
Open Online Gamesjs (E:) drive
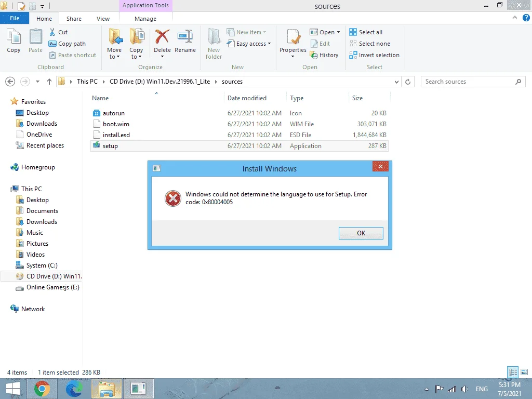pyautogui.click(x=48, y=287)
